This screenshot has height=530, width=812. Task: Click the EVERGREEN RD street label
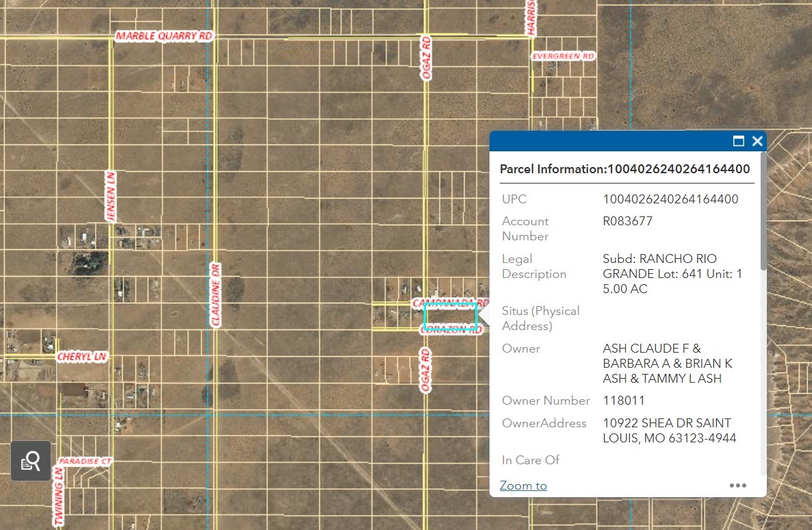(x=563, y=56)
